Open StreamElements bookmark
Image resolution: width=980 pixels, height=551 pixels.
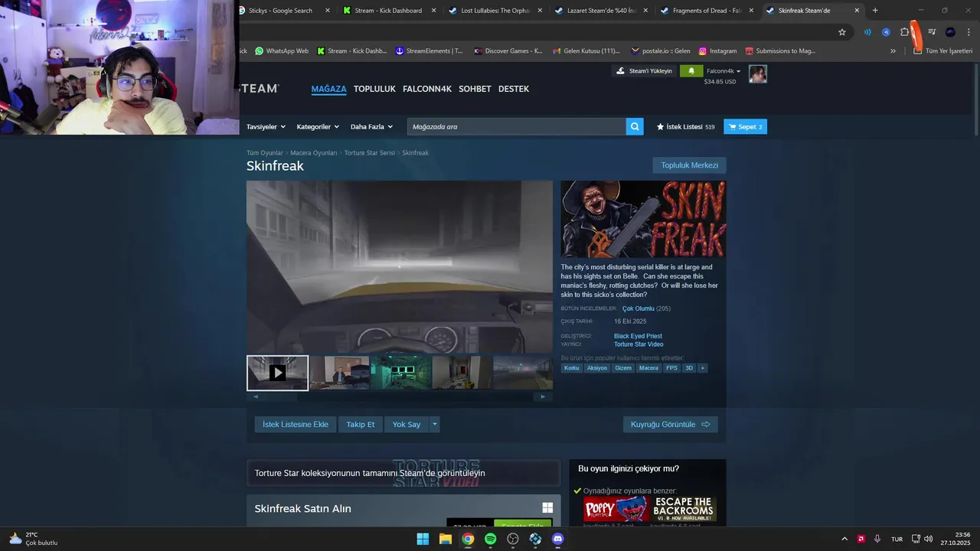pyautogui.click(x=430, y=51)
